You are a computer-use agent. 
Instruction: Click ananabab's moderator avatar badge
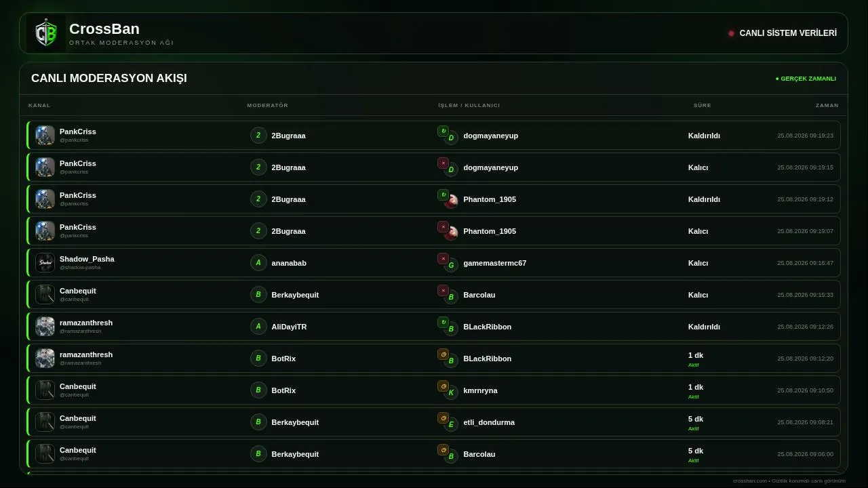tap(258, 263)
